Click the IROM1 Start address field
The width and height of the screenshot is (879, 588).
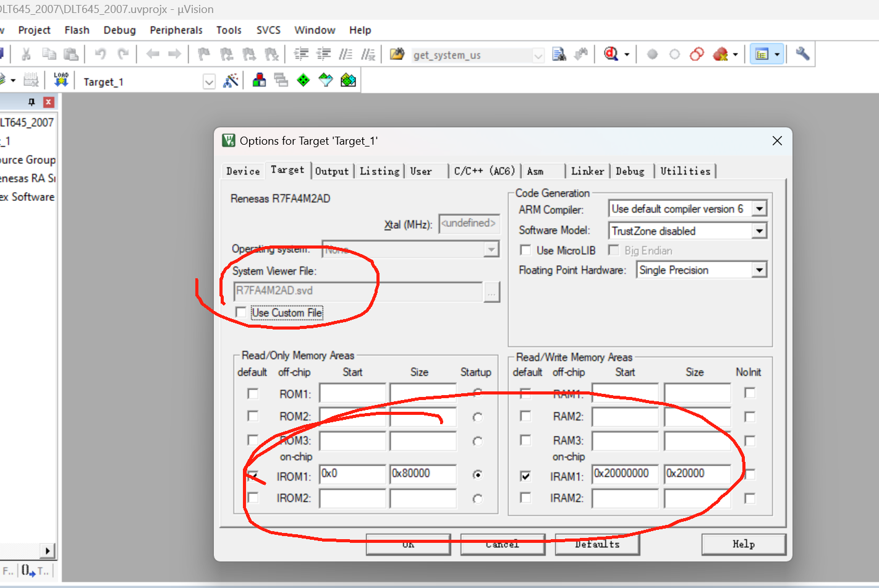coord(352,474)
